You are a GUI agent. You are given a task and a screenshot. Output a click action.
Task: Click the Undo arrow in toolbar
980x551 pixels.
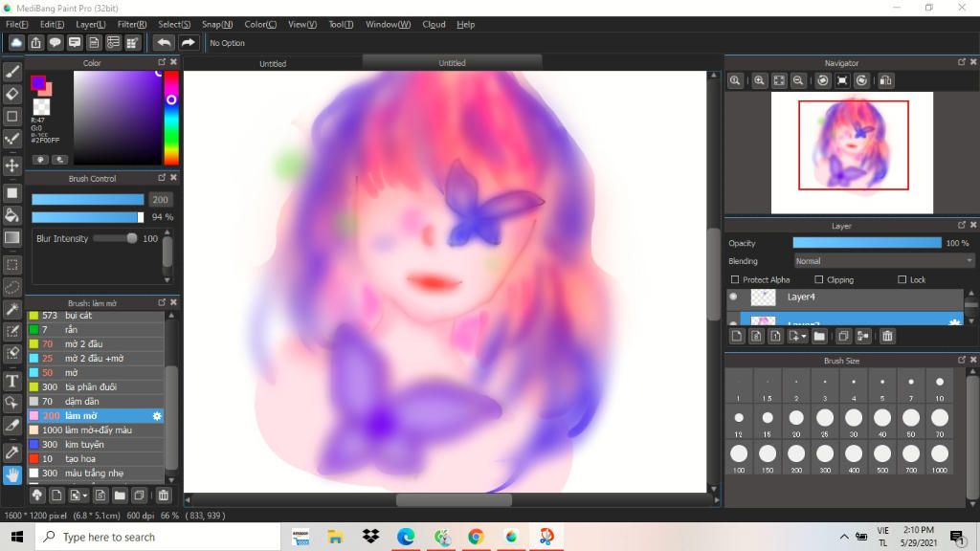[x=164, y=42]
